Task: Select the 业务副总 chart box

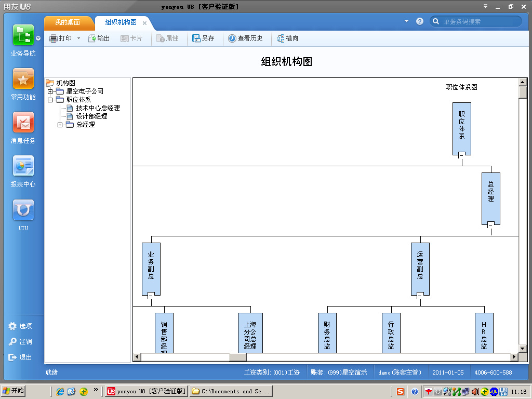Action: [151, 269]
